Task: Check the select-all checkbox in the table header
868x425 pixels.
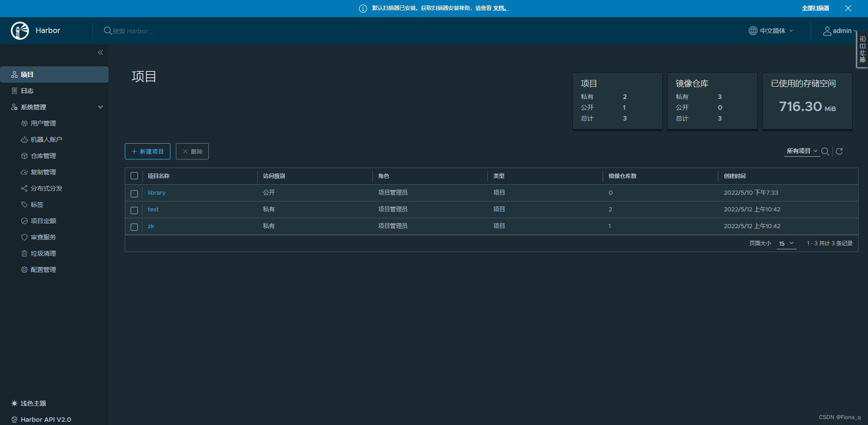Action: [134, 176]
